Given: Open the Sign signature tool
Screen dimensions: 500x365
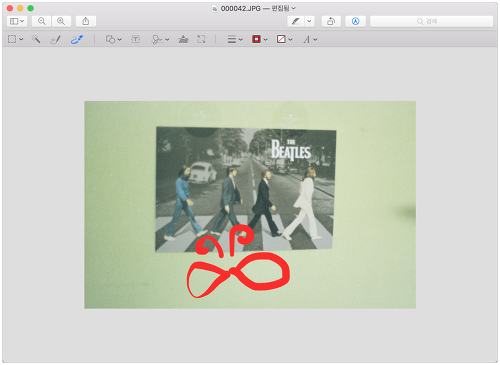Looking at the screenshot, I should (x=157, y=39).
